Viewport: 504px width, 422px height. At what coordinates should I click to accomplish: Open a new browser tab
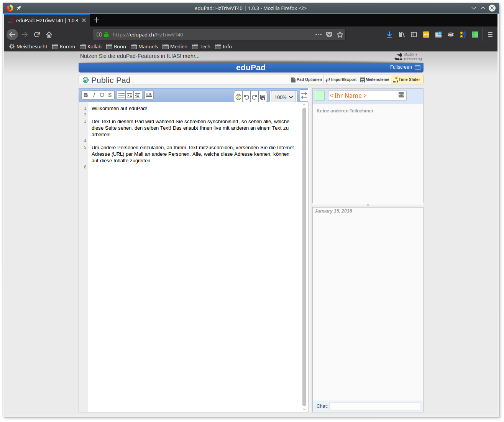[97, 20]
